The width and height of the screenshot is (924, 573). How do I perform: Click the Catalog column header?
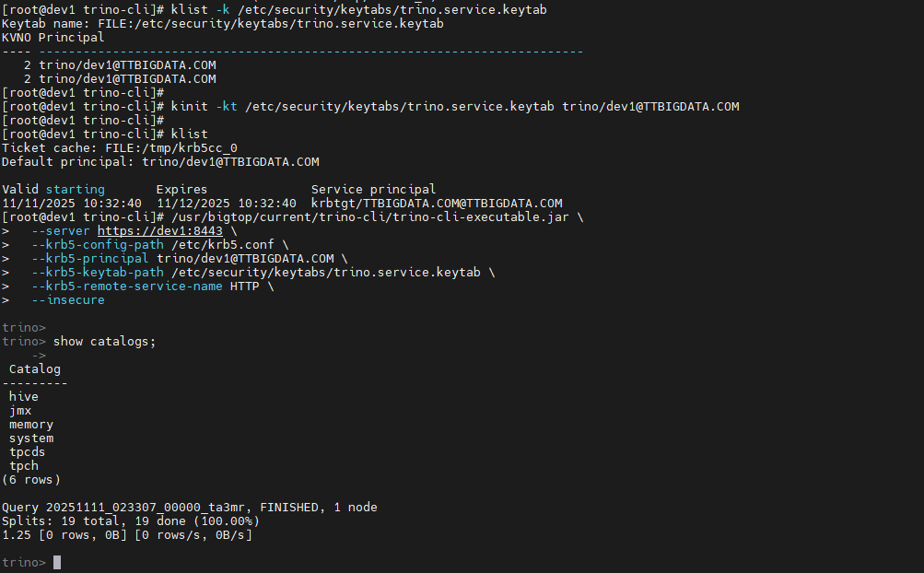[35, 369]
